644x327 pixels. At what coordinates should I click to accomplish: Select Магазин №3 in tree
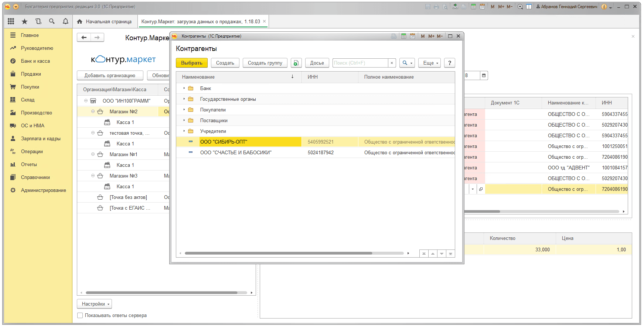[123, 176]
